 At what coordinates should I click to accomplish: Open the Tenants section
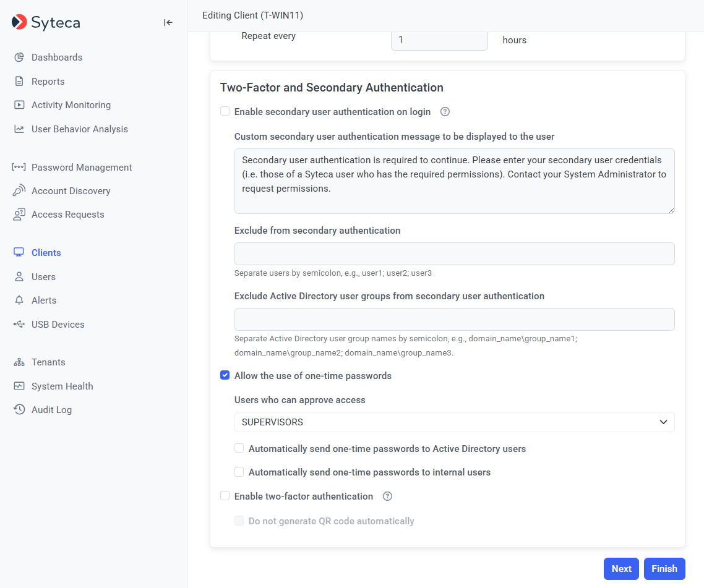pos(48,362)
